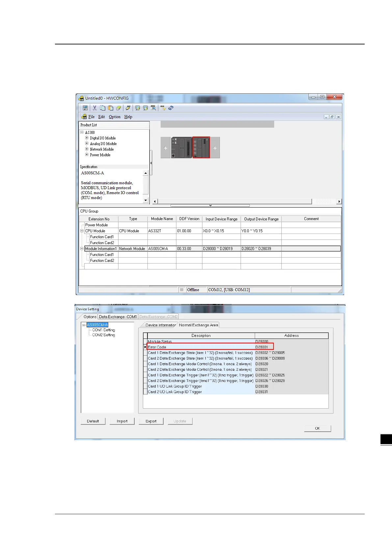Click the Paste clipboard icon

coord(111,108)
